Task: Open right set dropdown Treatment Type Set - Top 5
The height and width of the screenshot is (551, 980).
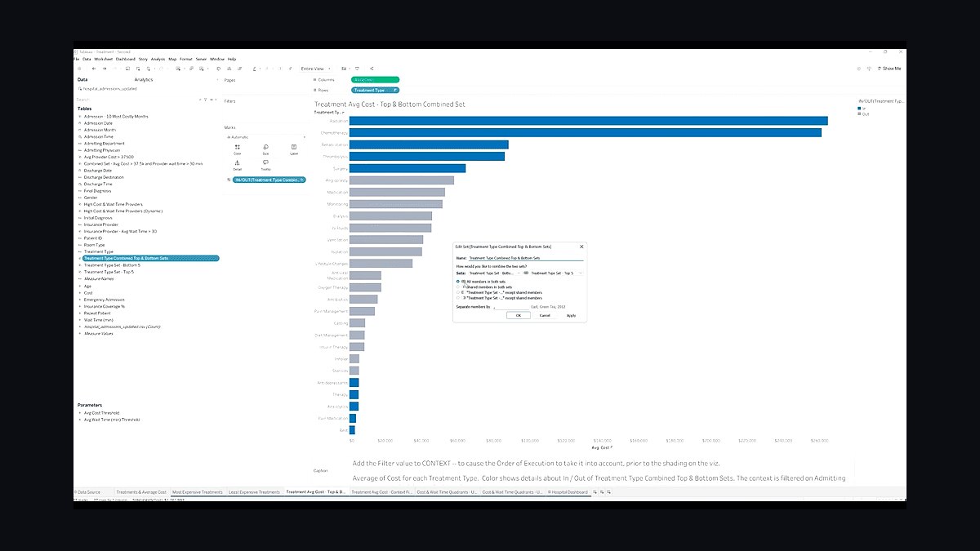Action: click(559, 273)
